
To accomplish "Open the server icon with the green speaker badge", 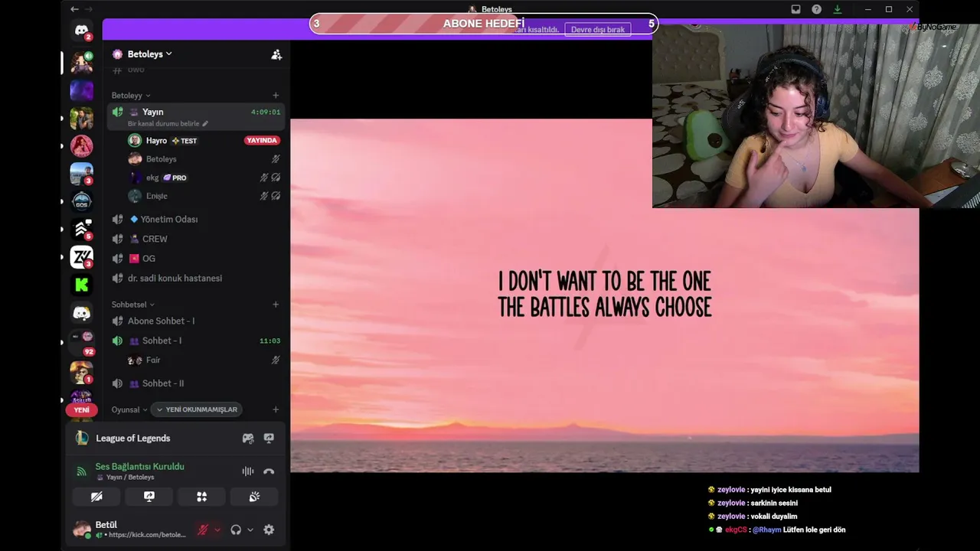I will tap(82, 62).
